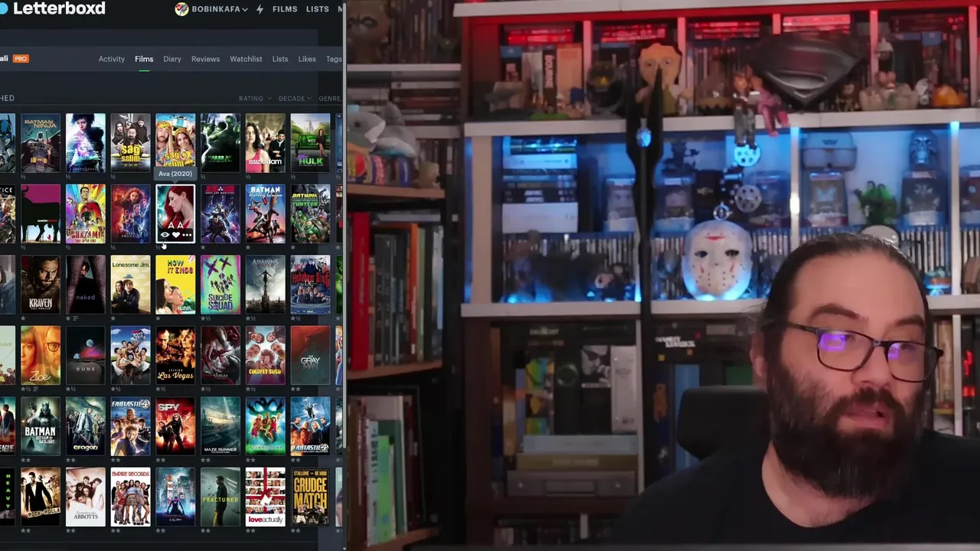Open the Ghost in the Shell poster
The height and width of the screenshot is (551, 980).
pyautogui.click(x=86, y=143)
